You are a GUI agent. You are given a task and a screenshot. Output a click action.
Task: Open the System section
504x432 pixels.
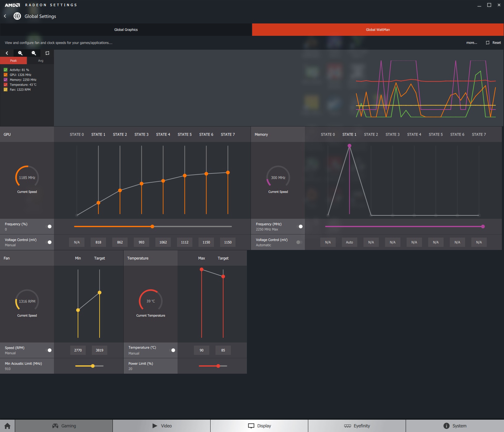pos(455,426)
